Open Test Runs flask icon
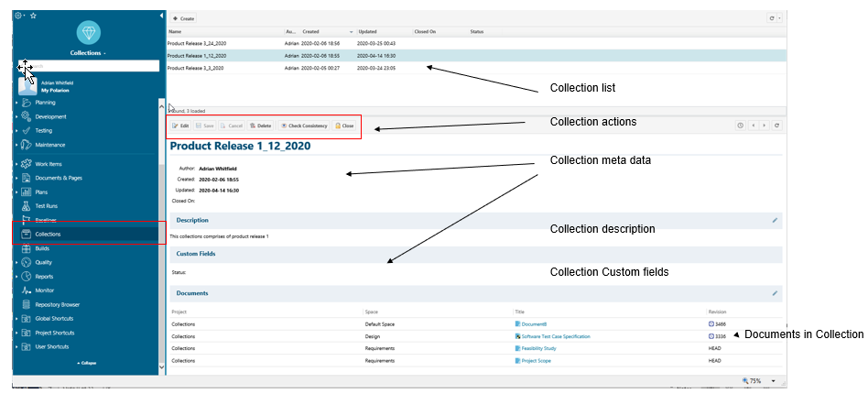 pos(26,206)
